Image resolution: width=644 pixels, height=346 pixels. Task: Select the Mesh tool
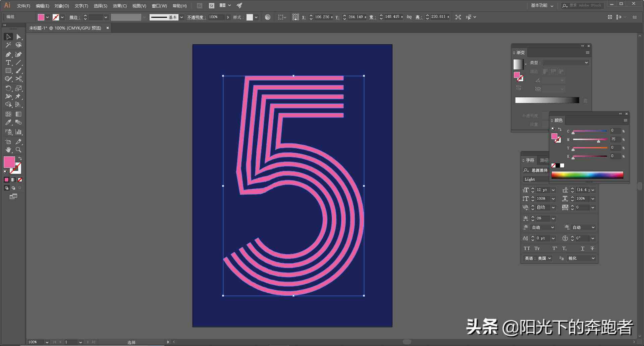coord(8,114)
